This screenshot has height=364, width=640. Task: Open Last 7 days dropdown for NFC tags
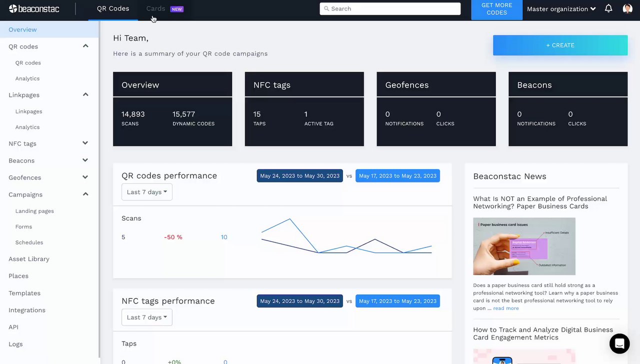147,317
